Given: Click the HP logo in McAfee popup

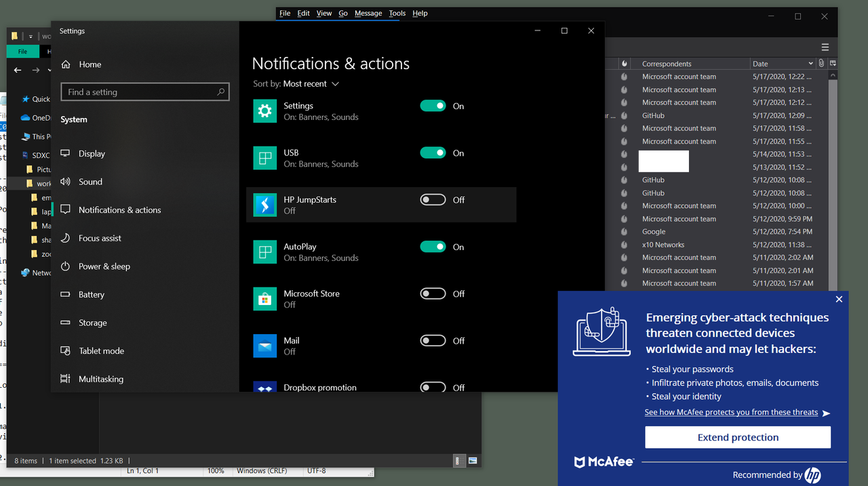Looking at the screenshot, I should (x=812, y=475).
